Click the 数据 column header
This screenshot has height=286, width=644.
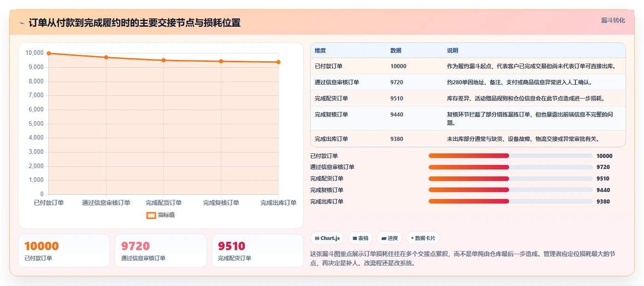pyautogui.click(x=396, y=51)
